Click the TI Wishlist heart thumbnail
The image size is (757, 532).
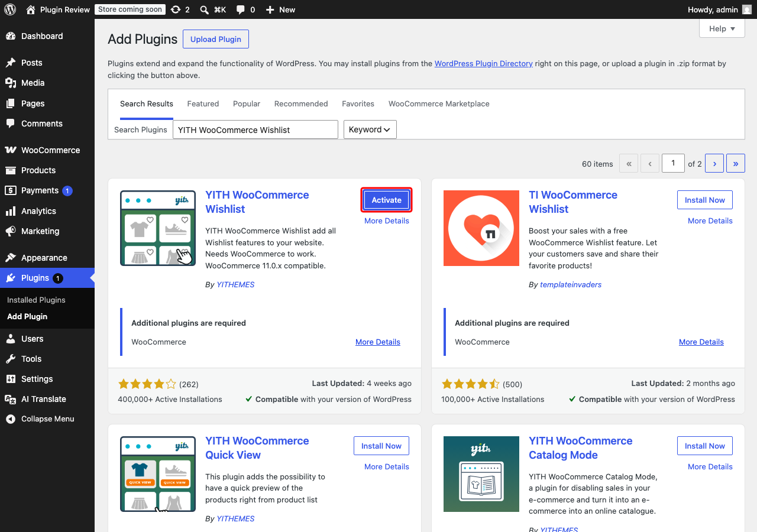pyautogui.click(x=481, y=228)
